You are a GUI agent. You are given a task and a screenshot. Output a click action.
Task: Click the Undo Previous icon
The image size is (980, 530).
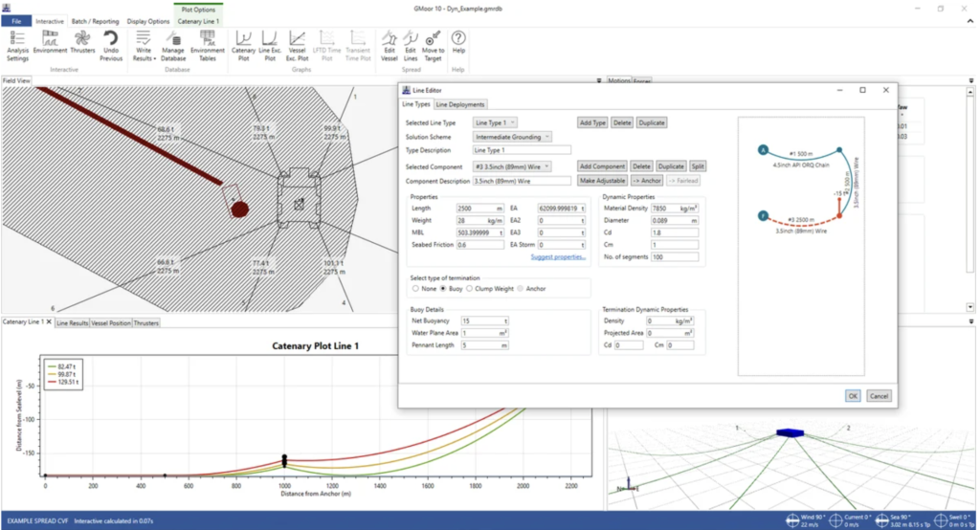coord(111,43)
